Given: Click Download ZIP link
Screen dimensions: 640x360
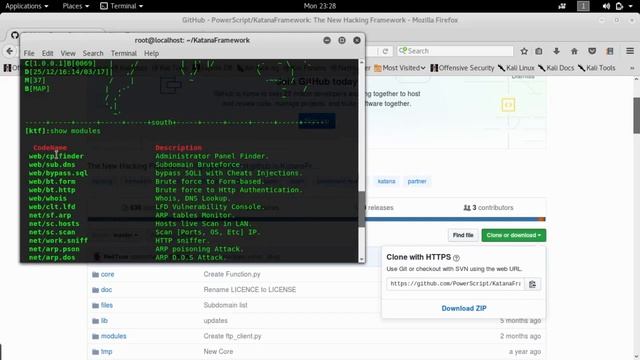Looking at the screenshot, I should pos(464,309).
